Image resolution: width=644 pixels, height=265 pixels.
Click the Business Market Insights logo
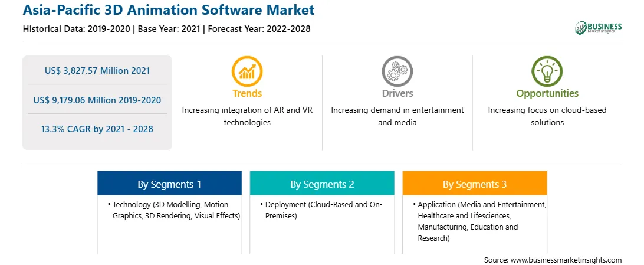coord(598,28)
